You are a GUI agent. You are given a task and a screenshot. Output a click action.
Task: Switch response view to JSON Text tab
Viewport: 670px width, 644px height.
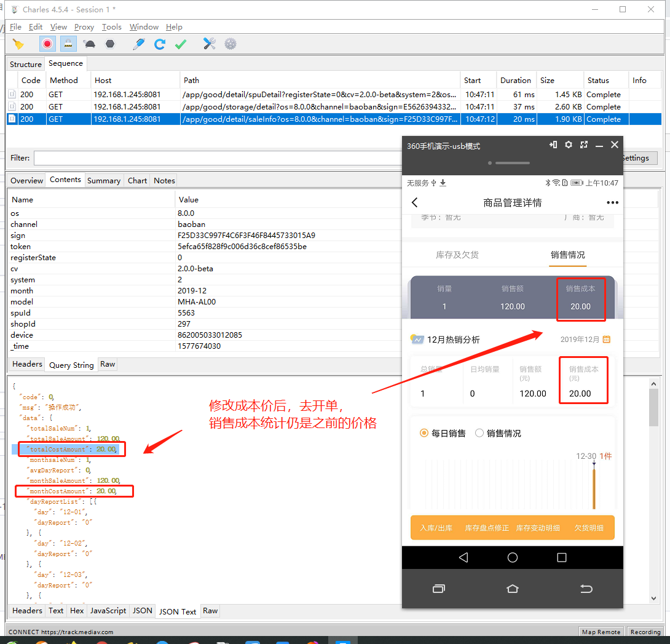point(178,611)
